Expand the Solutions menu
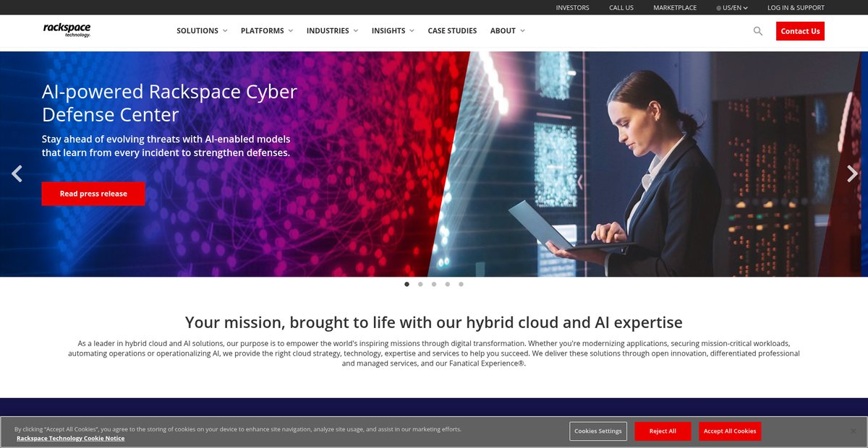The height and width of the screenshot is (448, 868). coord(202,31)
